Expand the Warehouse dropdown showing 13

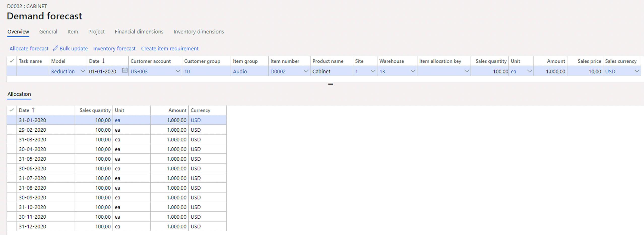pos(413,71)
